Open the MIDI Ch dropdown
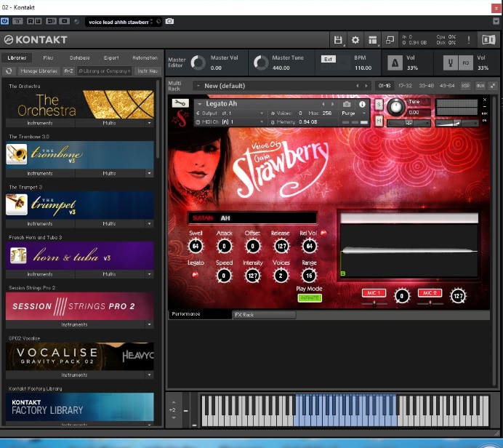This screenshot has height=448, width=503. 230,122
